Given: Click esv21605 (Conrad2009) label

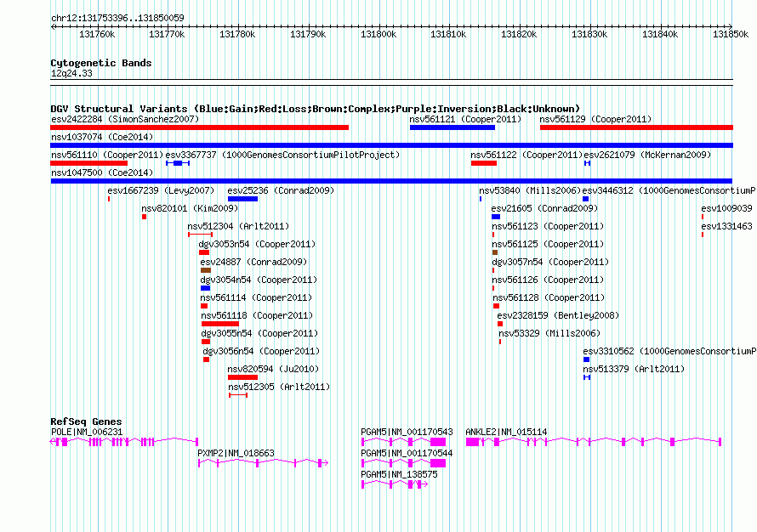Looking at the screenshot, I should tap(544, 208).
